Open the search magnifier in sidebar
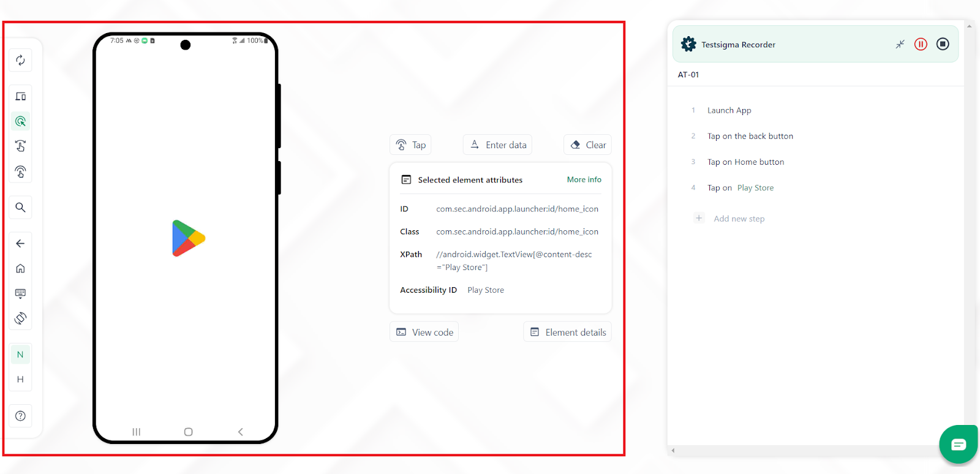 (x=20, y=207)
